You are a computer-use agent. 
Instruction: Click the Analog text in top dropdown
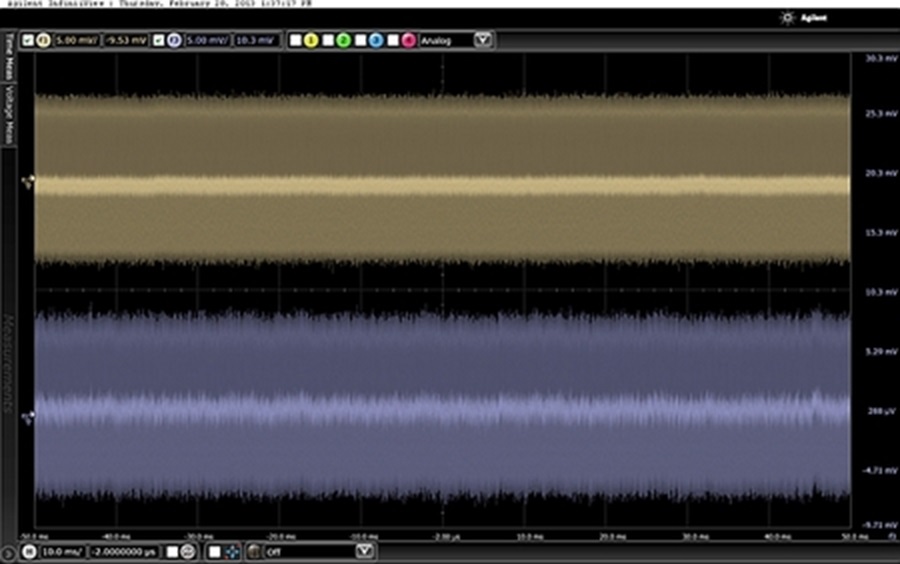(x=436, y=41)
